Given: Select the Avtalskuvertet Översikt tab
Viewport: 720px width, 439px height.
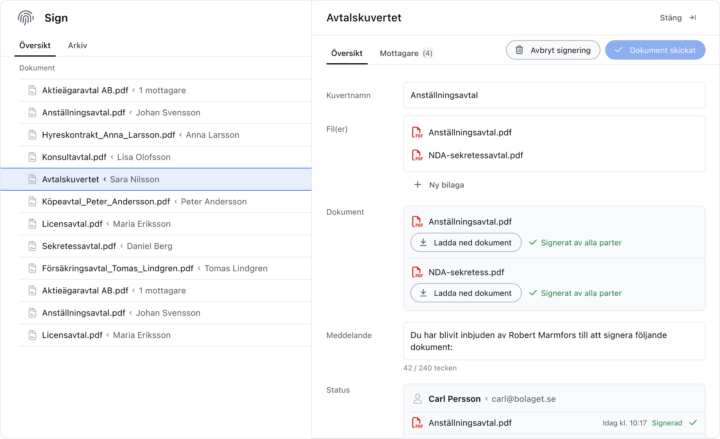Looking at the screenshot, I should [x=347, y=53].
